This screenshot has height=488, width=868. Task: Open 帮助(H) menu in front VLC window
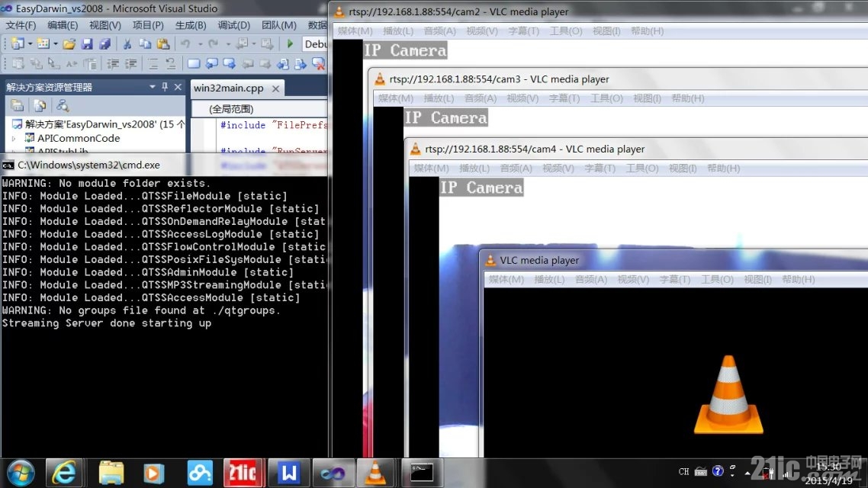pyautogui.click(x=799, y=279)
